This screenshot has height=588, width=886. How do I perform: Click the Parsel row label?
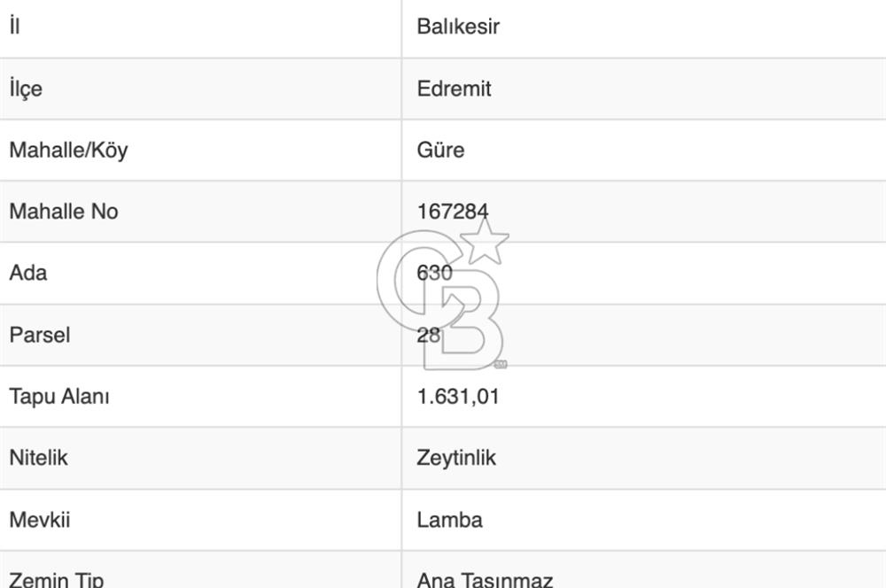(39, 335)
